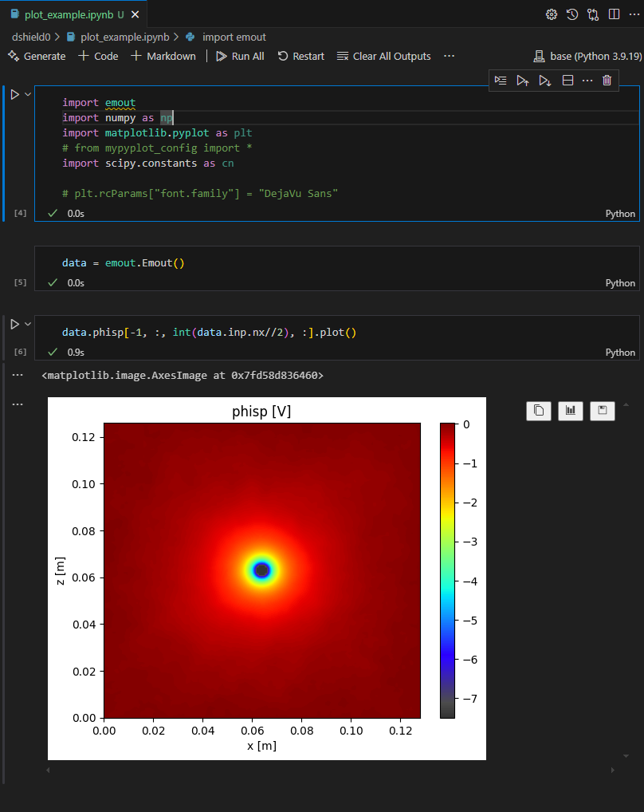Expand run options dropdown of import cell
Image resolution: width=644 pixels, height=812 pixels.
[28, 94]
